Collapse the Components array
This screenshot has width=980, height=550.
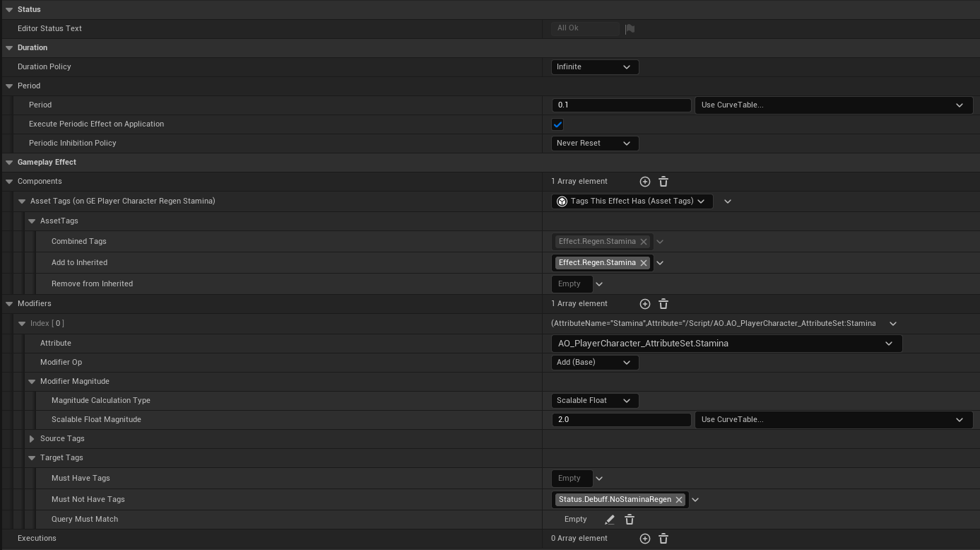[x=9, y=182]
